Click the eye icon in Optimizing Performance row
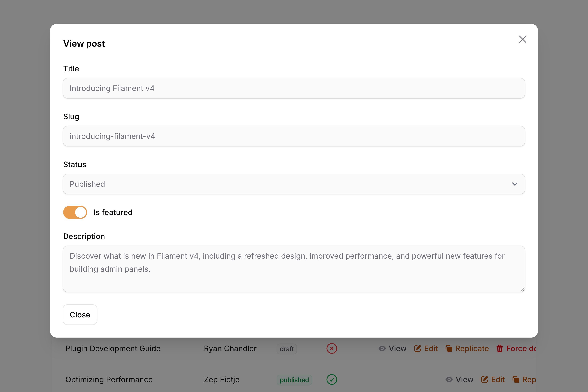This screenshot has width=588, height=392. point(449,379)
